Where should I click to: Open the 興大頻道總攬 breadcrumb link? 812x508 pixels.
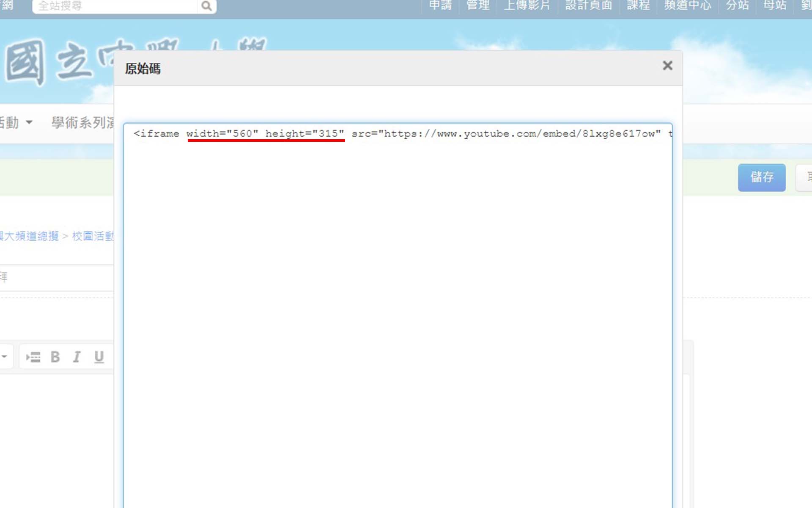click(30, 236)
